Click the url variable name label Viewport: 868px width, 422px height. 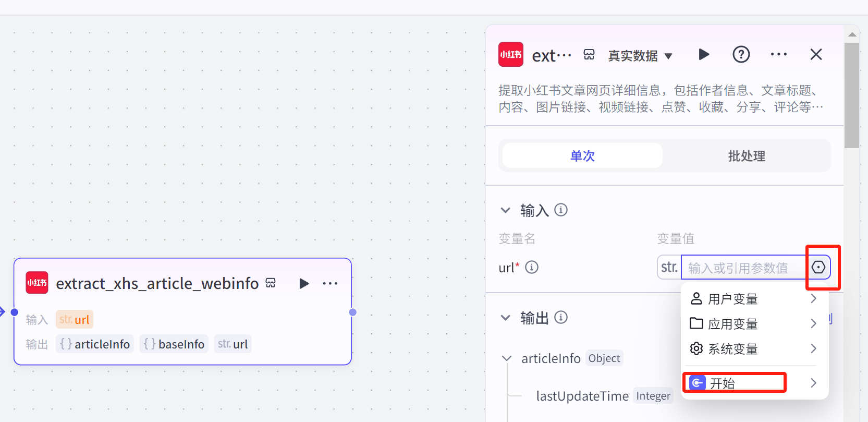point(506,268)
